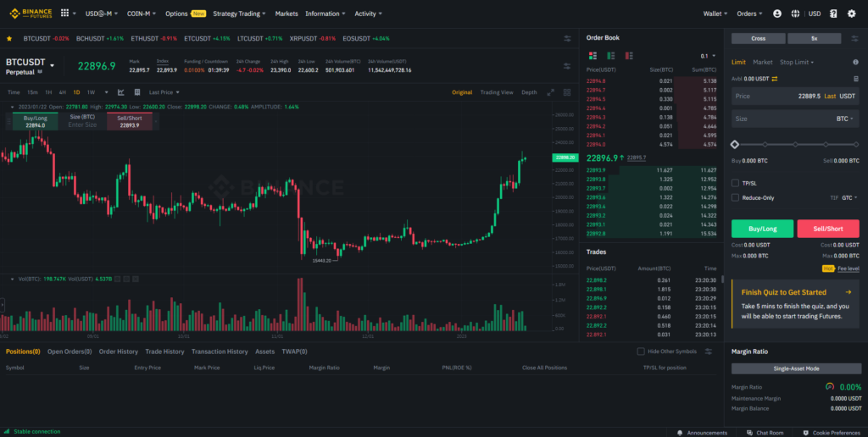868x437 pixels.
Task: Show sell orders only view icon
Action: (x=629, y=55)
